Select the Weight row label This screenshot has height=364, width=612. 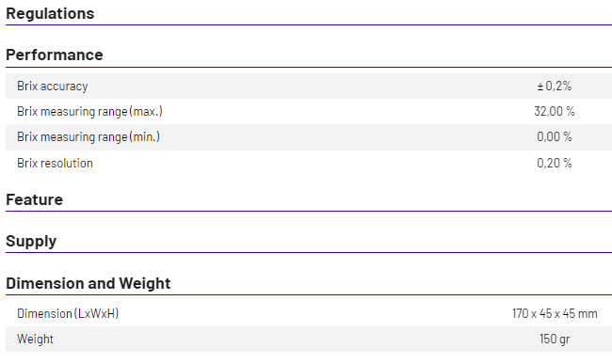click(x=35, y=339)
